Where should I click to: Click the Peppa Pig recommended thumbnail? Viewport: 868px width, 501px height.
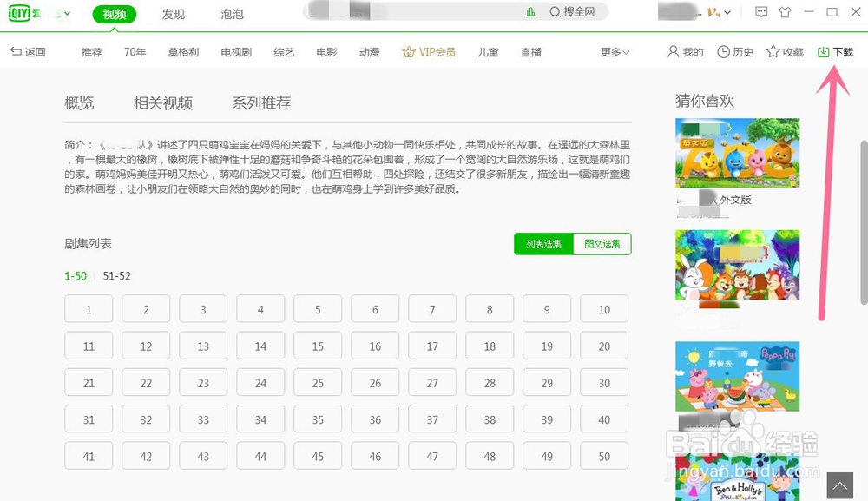point(737,377)
